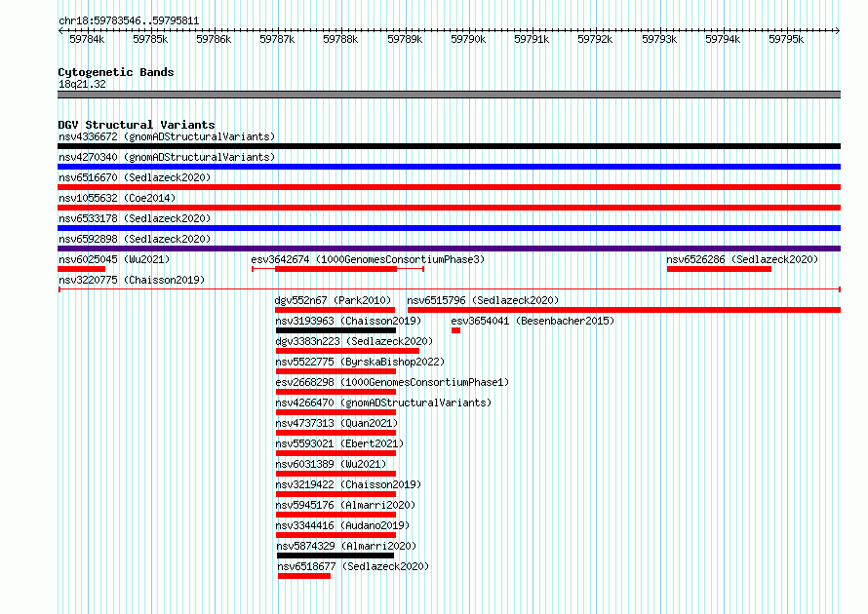Click the small red esv3654041 feature

(455, 330)
